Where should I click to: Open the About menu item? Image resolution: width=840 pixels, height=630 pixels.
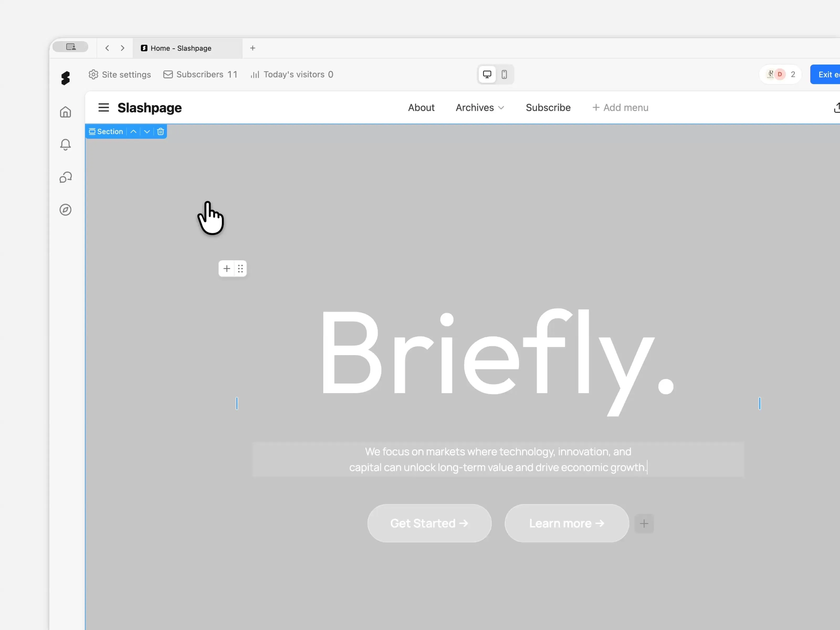pyautogui.click(x=421, y=108)
